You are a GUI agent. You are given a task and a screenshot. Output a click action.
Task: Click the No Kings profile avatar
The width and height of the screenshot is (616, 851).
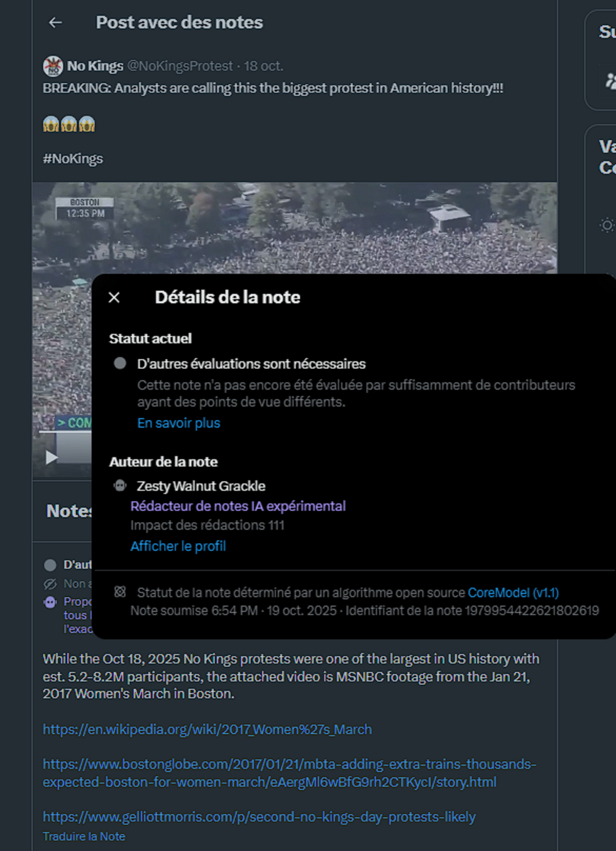(53, 66)
